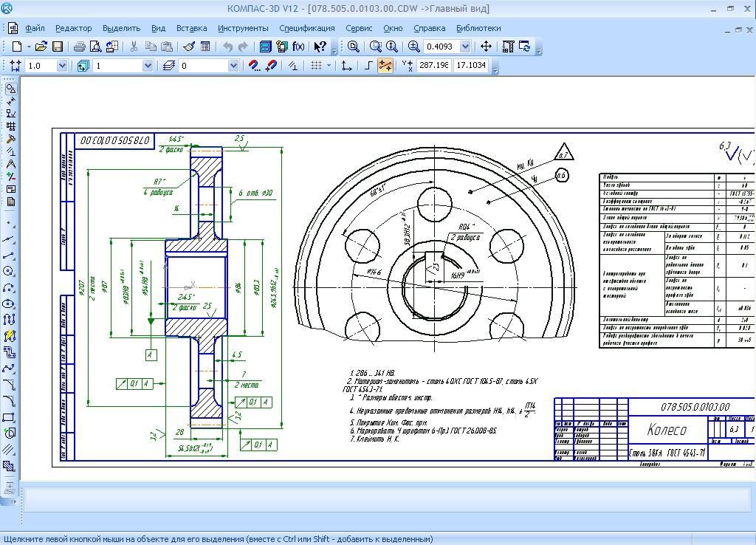Image resolution: width=756 pixels, height=545 pixels.
Task: Open the Библиотеки menu
Action: pyautogui.click(x=478, y=28)
